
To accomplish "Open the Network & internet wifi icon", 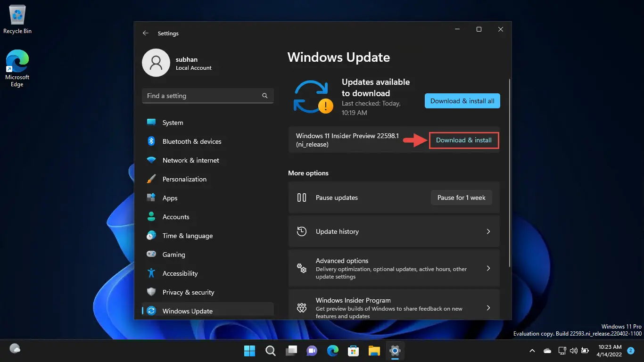I will point(151,160).
